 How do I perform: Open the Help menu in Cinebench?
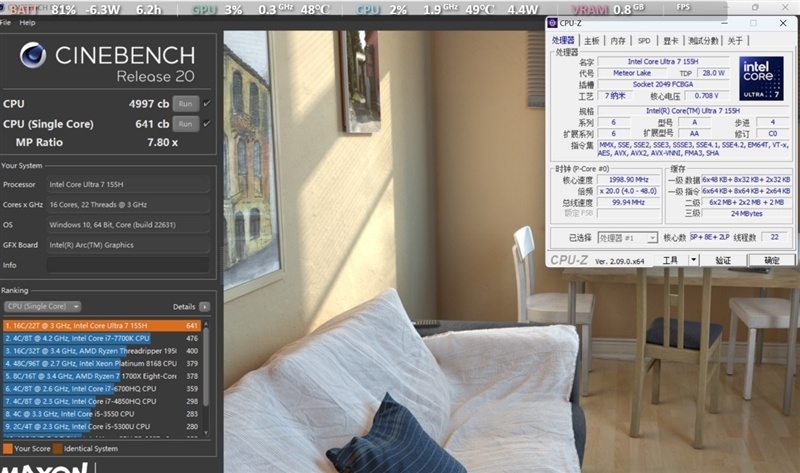27,22
